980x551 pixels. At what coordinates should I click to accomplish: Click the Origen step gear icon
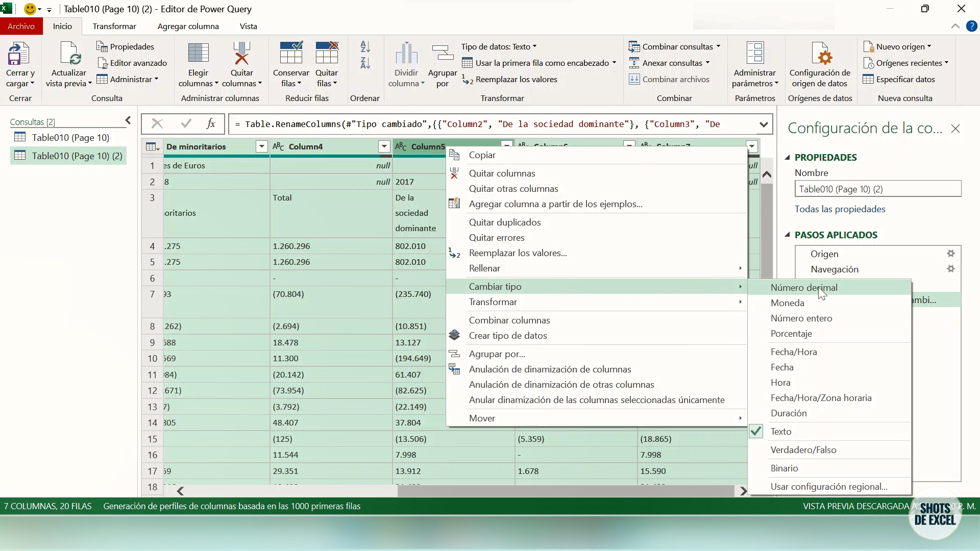tap(950, 254)
